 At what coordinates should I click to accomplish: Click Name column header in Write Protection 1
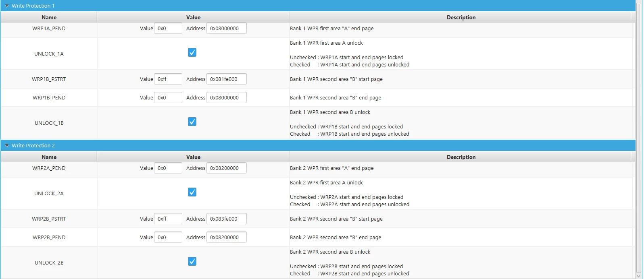coord(49,17)
